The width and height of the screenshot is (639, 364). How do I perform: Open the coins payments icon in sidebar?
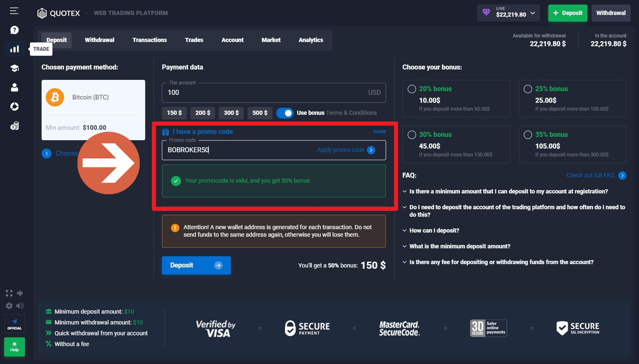14,126
